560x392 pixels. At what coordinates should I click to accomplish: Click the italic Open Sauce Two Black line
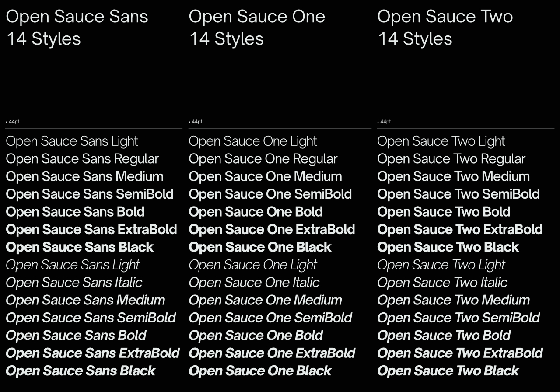(x=448, y=371)
